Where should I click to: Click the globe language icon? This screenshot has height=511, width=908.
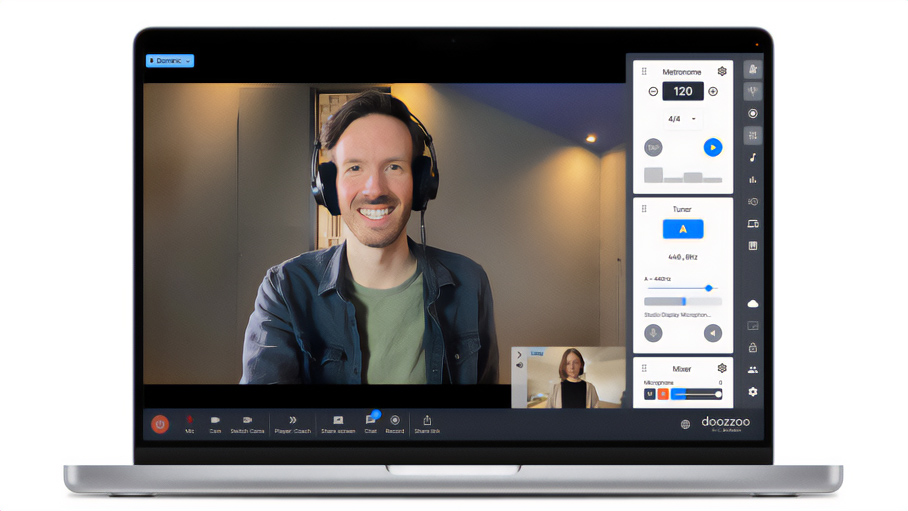coord(685,424)
